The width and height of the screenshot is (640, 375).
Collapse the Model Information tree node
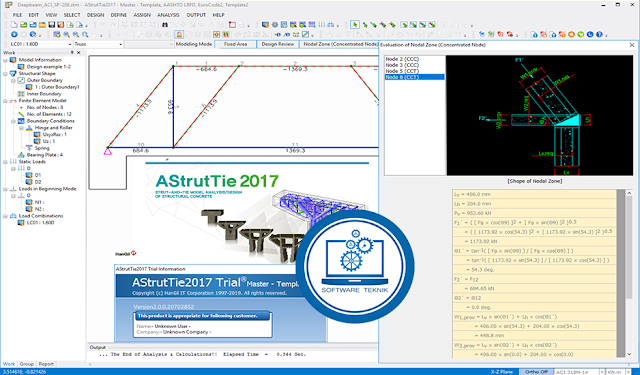click(5, 60)
